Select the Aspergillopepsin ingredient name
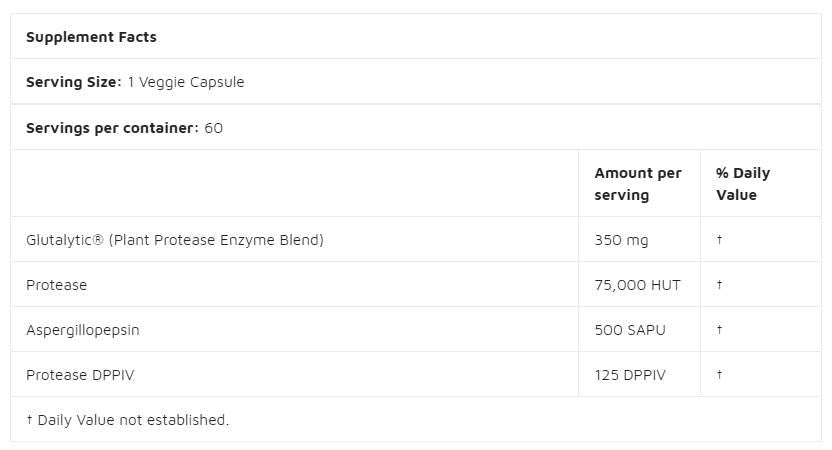Image resolution: width=832 pixels, height=450 pixels. click(83, 330)
